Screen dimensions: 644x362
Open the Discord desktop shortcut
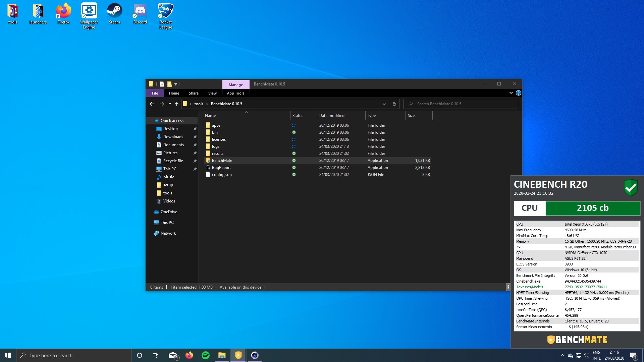click(140, 14)
